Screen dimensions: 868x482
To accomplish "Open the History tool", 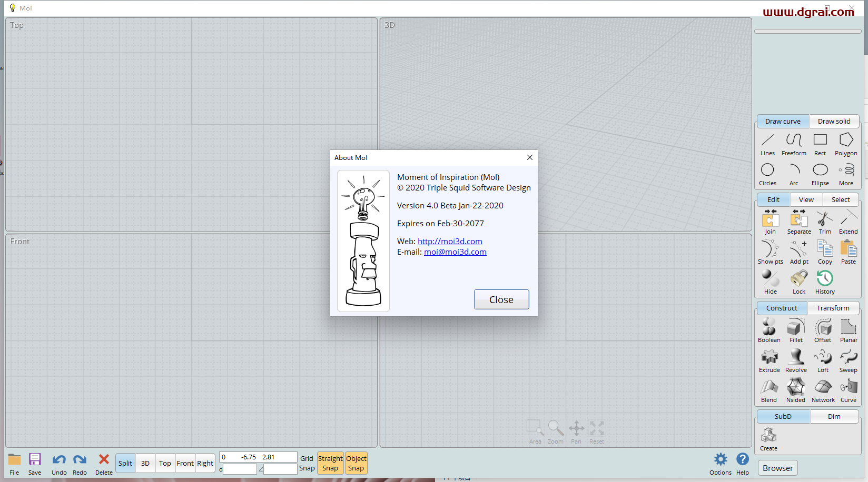I will click(x=825, y=282).
